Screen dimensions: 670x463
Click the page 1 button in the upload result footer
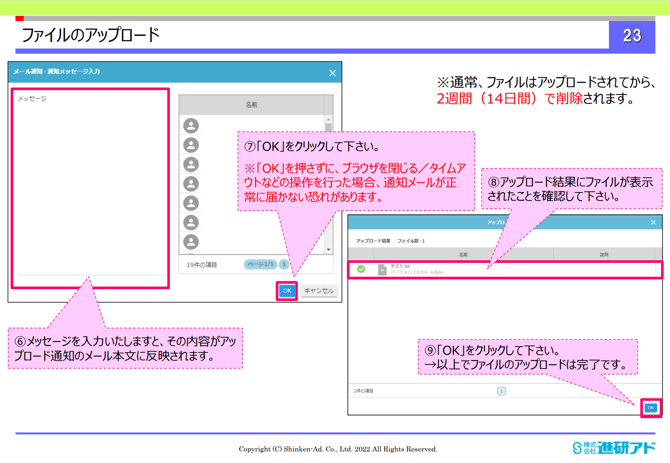[x=501, y=391]
